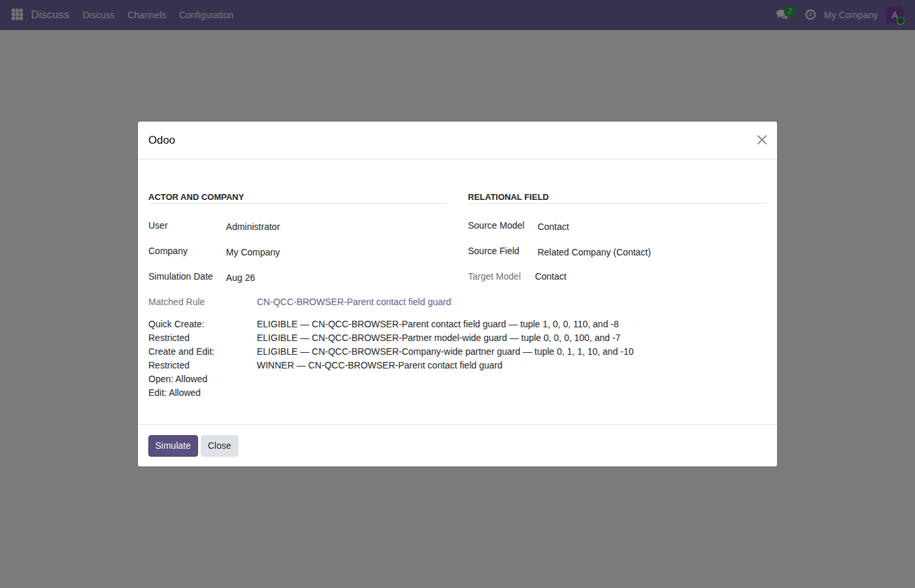Click the Matched Rule label
This screenshot has height=588, width=915.
click(176, 302)
